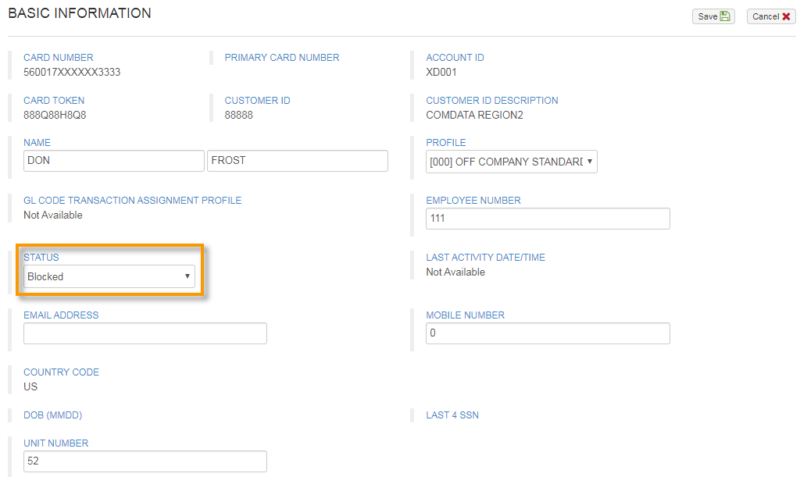Click the COMDATA REGION2 description text
The height and width of the screenshot is (477, 800).
point(474,115)
